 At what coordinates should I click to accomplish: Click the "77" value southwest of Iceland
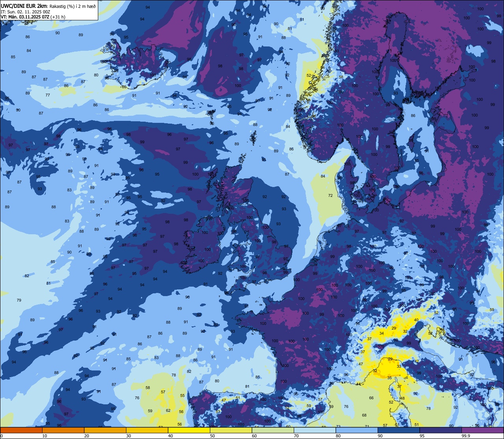[x=48, y=95]
